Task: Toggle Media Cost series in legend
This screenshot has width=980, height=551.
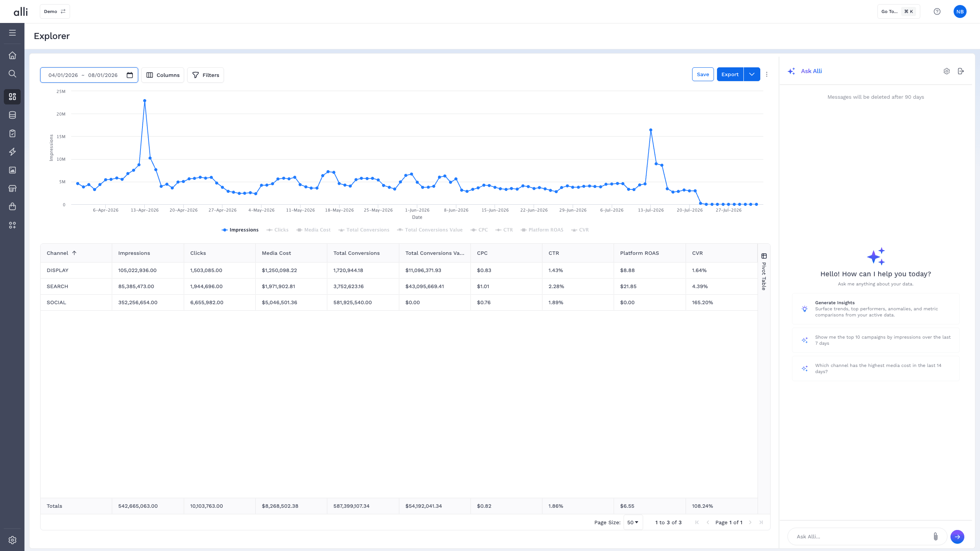Action: tap(314, 230)
